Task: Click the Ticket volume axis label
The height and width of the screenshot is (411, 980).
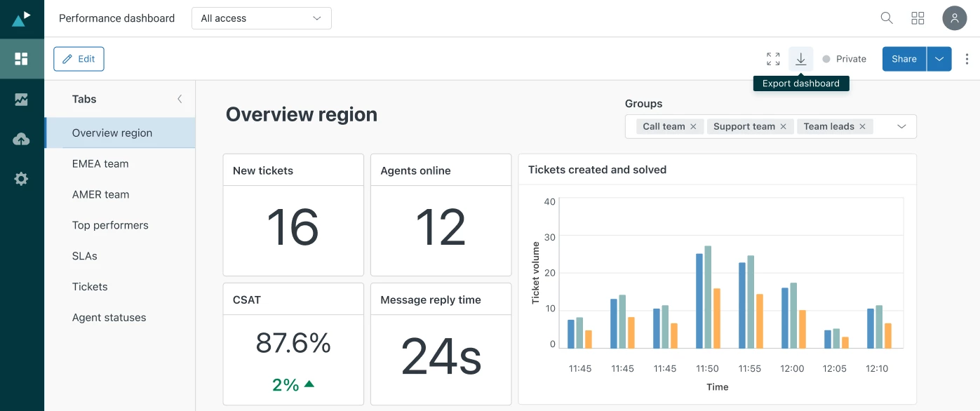Action: [536, 273]
